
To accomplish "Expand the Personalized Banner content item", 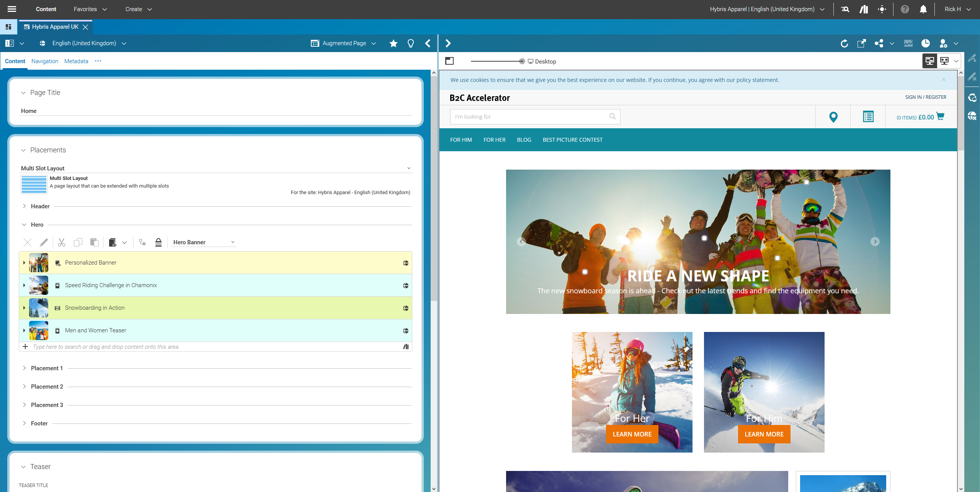I will pos(24,263).
